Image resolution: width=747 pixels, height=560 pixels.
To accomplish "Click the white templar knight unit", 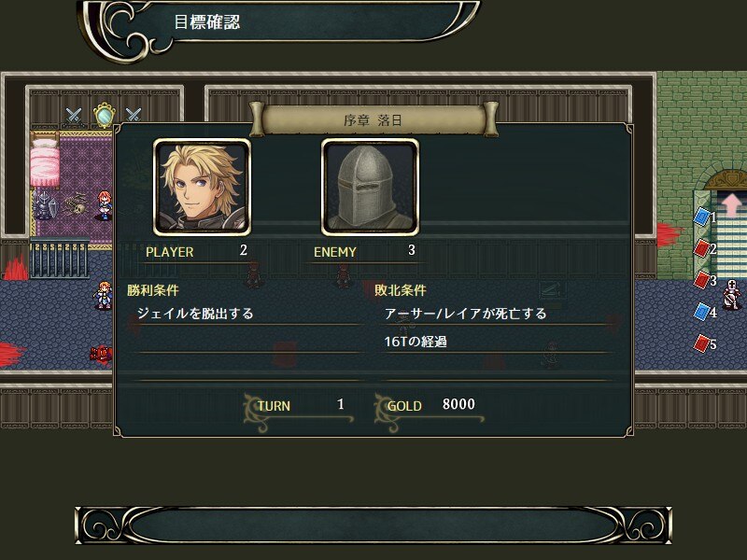I will tap(731, 294).
